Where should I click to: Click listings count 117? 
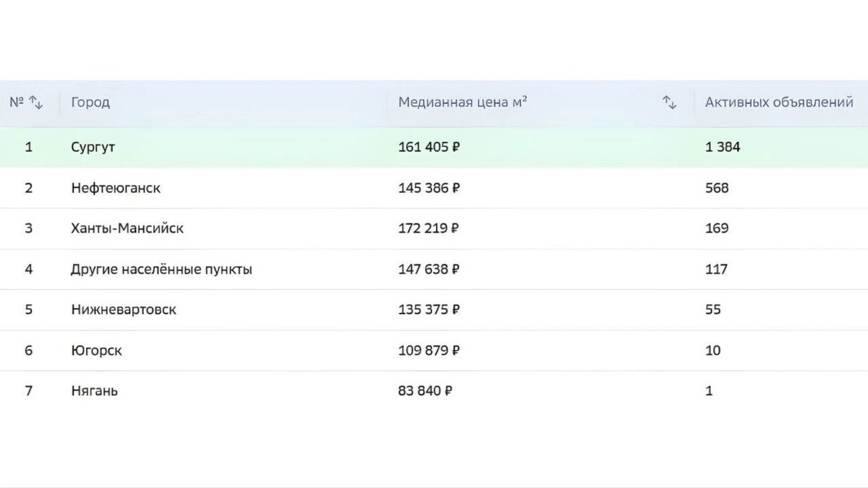[x=716, y=270]
